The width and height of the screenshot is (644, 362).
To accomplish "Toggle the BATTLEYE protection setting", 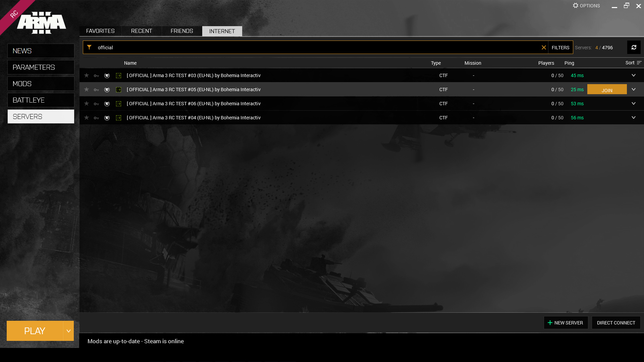I will tap(40, 100).
